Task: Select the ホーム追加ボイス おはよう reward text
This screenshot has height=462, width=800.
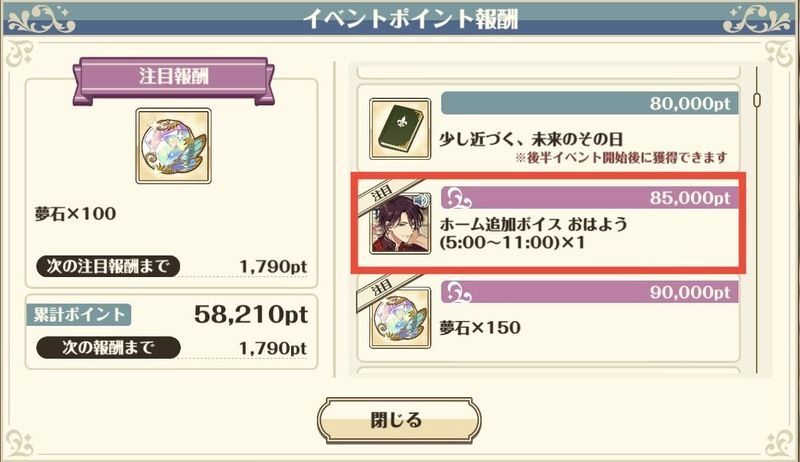Action: tap(534, 233)
